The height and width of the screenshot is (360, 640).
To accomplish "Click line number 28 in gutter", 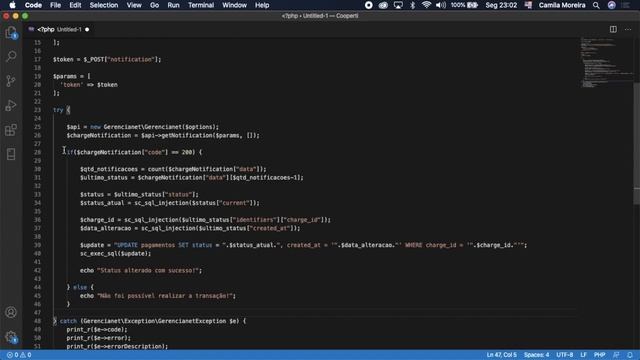I will 38,152.
